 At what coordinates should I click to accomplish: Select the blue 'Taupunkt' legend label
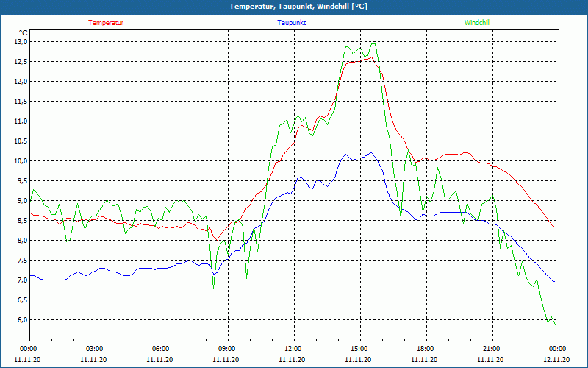(291, 23)
